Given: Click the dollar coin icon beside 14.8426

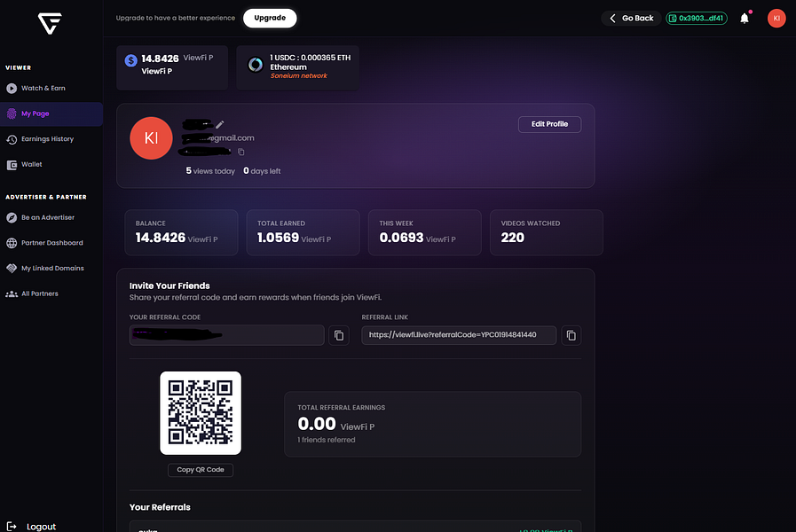Looking at the screenshot, I should (x=131, y=61).
